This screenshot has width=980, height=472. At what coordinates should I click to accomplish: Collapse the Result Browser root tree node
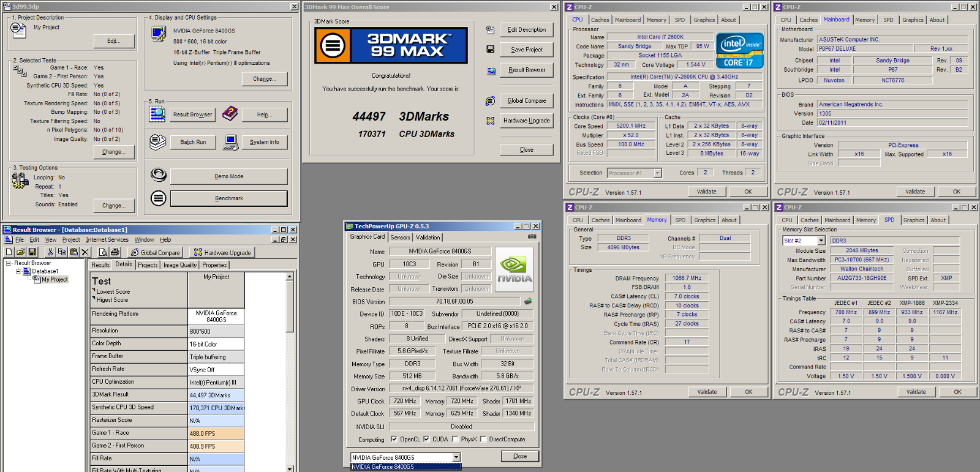click(x=9, y=263)
